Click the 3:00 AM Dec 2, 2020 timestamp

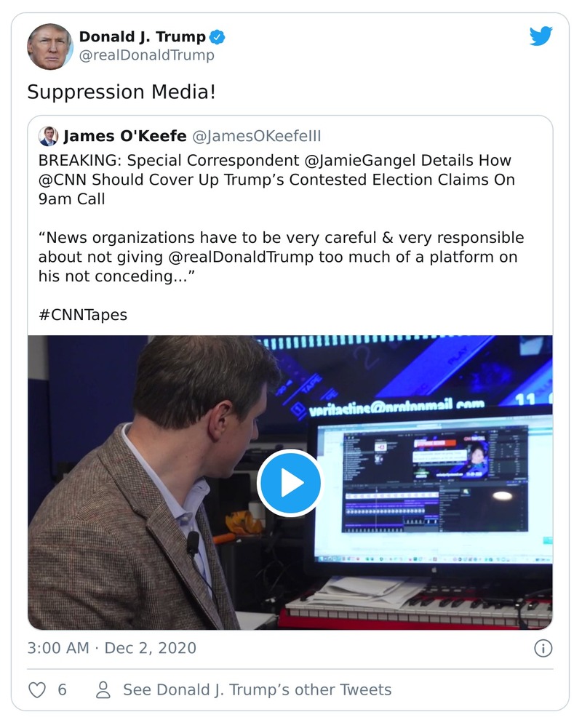[111, 647]
